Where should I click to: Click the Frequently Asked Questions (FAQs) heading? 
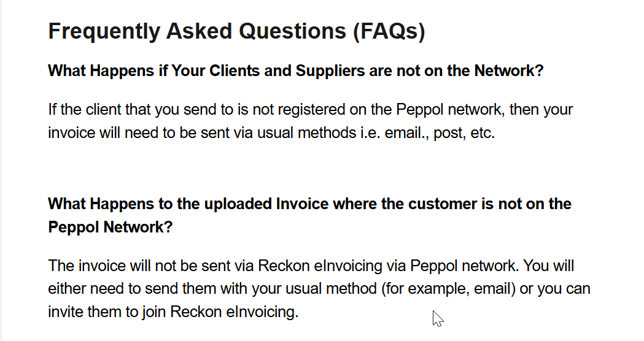click(236, 31)
